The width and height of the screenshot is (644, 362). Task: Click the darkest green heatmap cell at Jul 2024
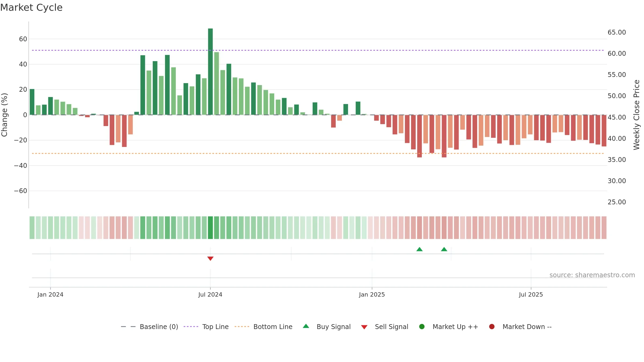click(x=210, y=228)
